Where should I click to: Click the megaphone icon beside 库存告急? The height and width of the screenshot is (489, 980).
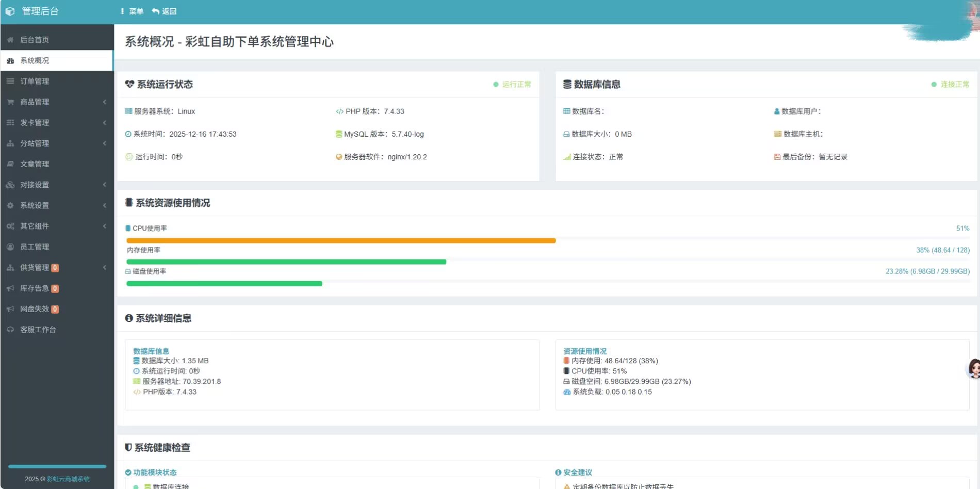click(10, 288)
